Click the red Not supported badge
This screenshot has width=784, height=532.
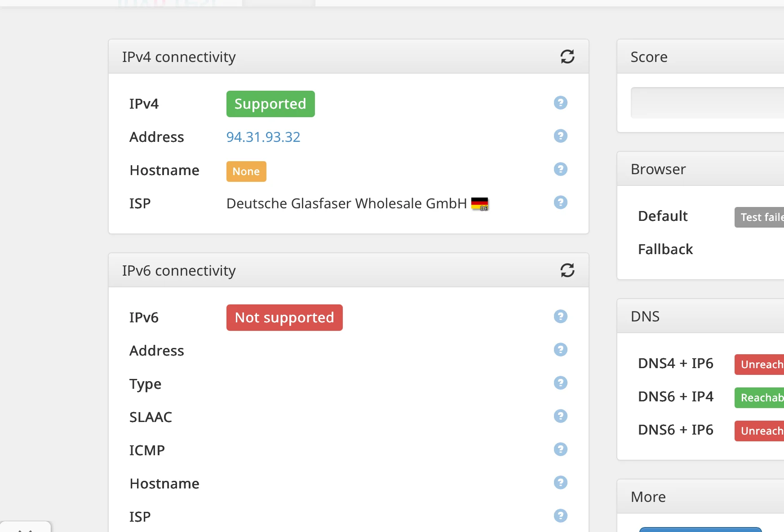[284, 318]
